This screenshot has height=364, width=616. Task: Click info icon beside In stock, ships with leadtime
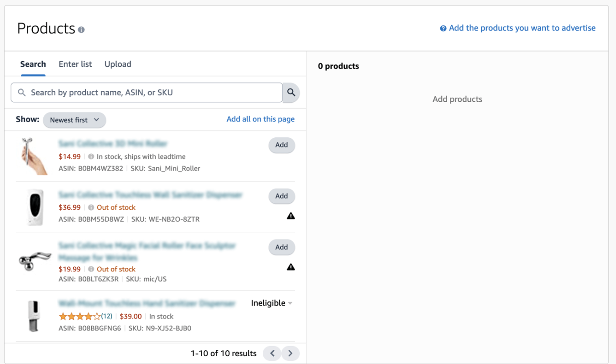91,156
